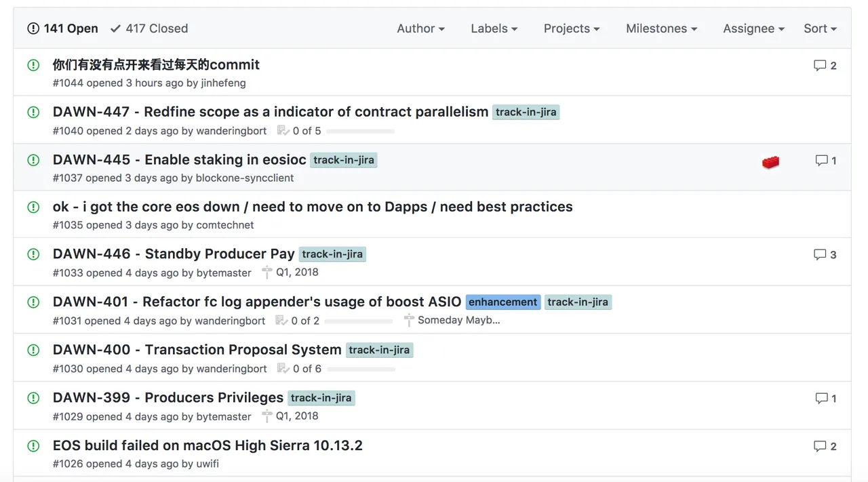868x482 pixels.
Task: Select the 141 Open issues tab
Action: tap(62, 28)
